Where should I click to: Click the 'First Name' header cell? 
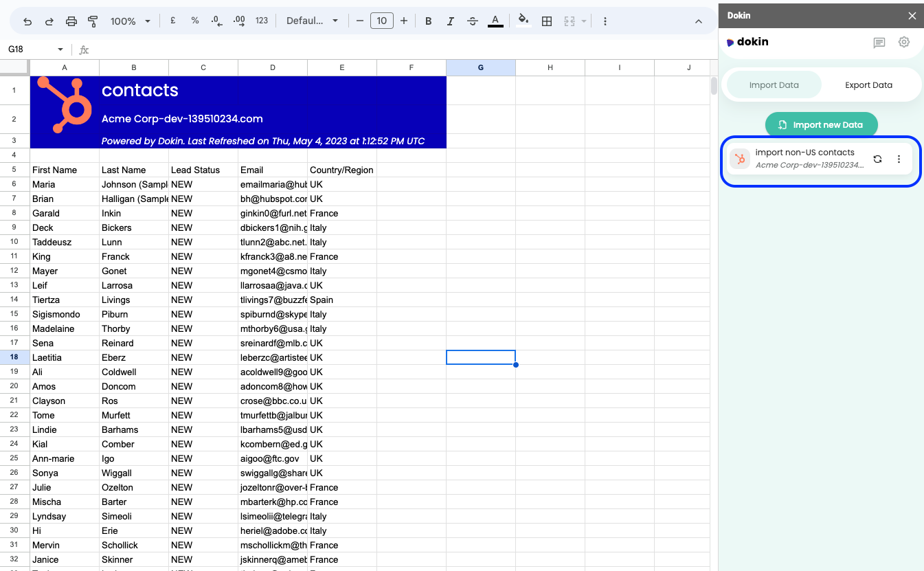[x=65, y=170]
